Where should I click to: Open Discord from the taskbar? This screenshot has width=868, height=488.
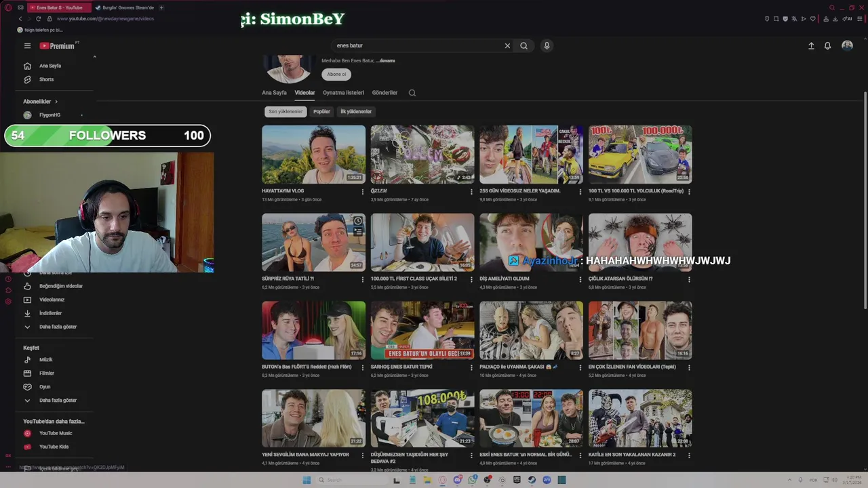458,480
